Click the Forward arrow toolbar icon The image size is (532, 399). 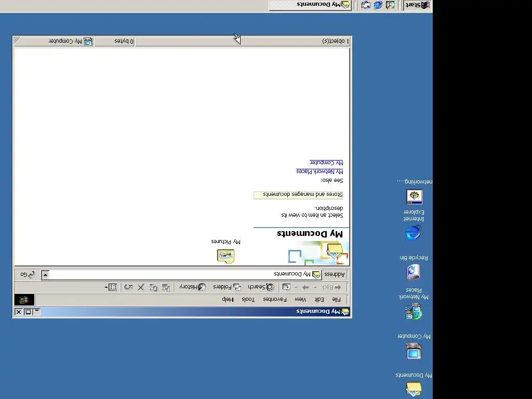point(305,287)
